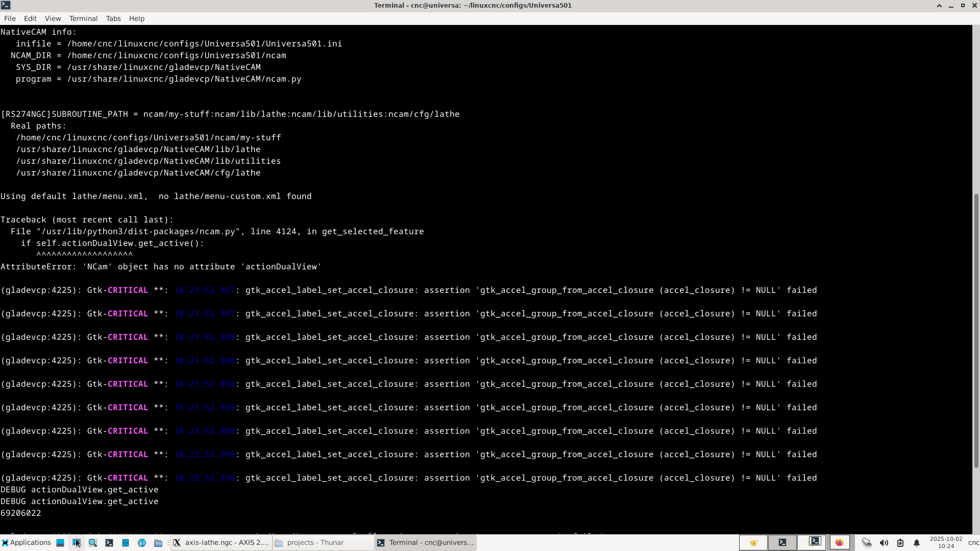Open the Applications menu
980x551 pixels.
26,542
